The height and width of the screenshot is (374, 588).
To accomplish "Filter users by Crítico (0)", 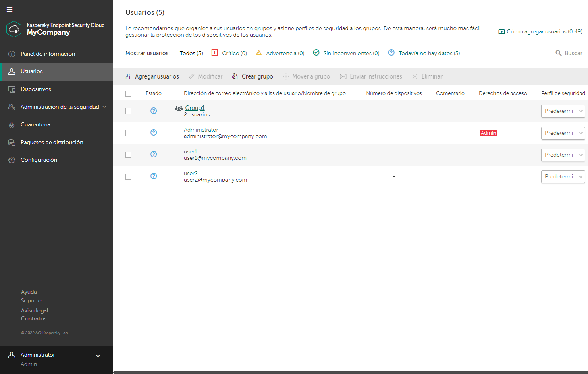I will pyautogui.click(x=235, y=53).
